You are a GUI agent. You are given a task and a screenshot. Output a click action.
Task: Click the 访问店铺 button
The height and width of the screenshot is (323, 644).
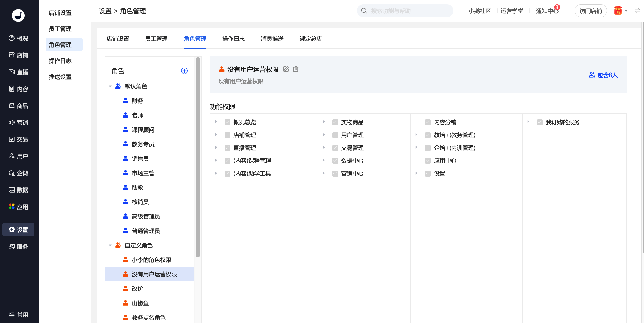coord(591,11)
